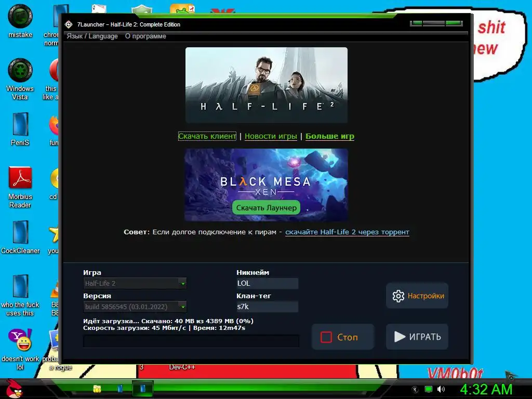The height and width of the screenshot is (399, 532).
Task: Follow the Скачать клиент link
Action: point(207,136)
